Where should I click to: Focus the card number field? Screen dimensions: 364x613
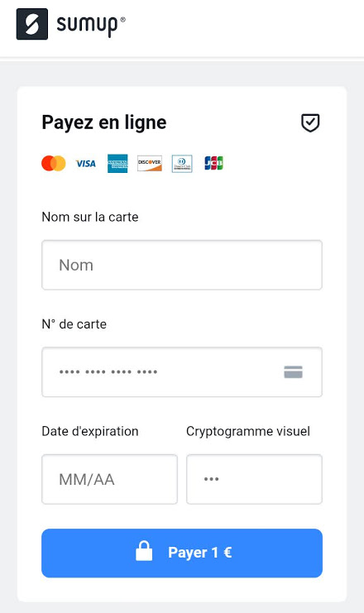click(x=182, y=371)
